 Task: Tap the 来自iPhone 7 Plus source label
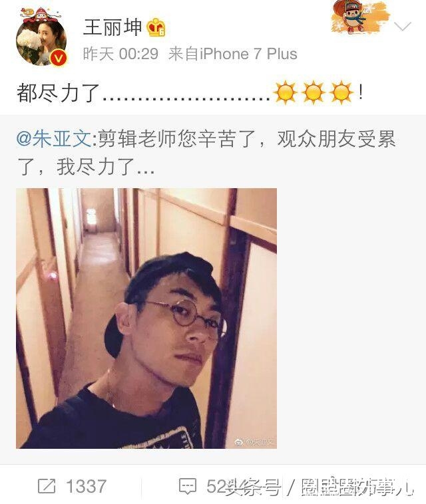(232, 54)
